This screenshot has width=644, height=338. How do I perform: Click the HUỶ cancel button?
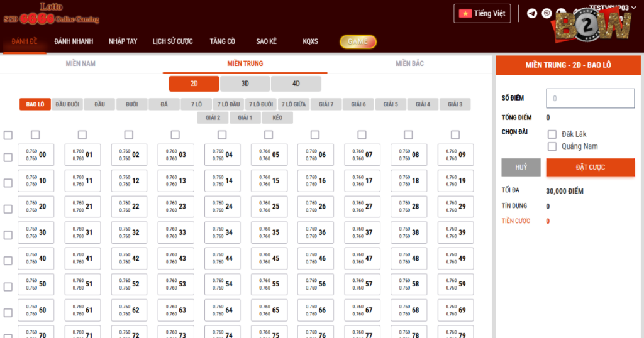(521, 167)
